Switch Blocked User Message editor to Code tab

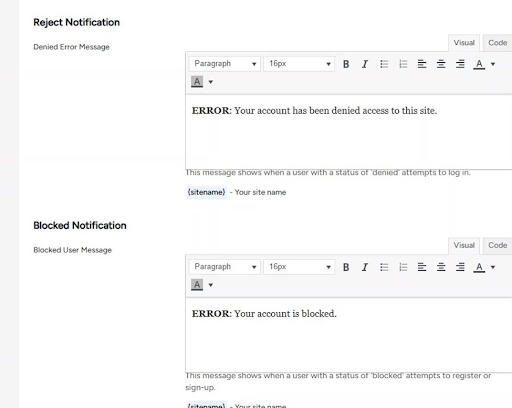coord(497,245)
